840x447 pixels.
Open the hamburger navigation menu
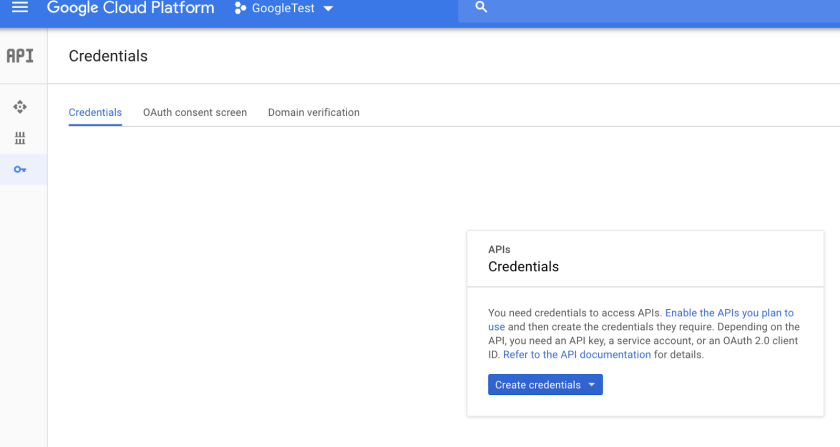(x=20, y=8)
